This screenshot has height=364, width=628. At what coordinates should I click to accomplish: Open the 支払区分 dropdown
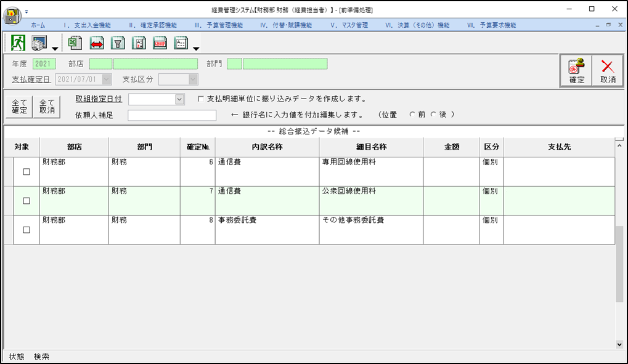[x=193, y=79]
